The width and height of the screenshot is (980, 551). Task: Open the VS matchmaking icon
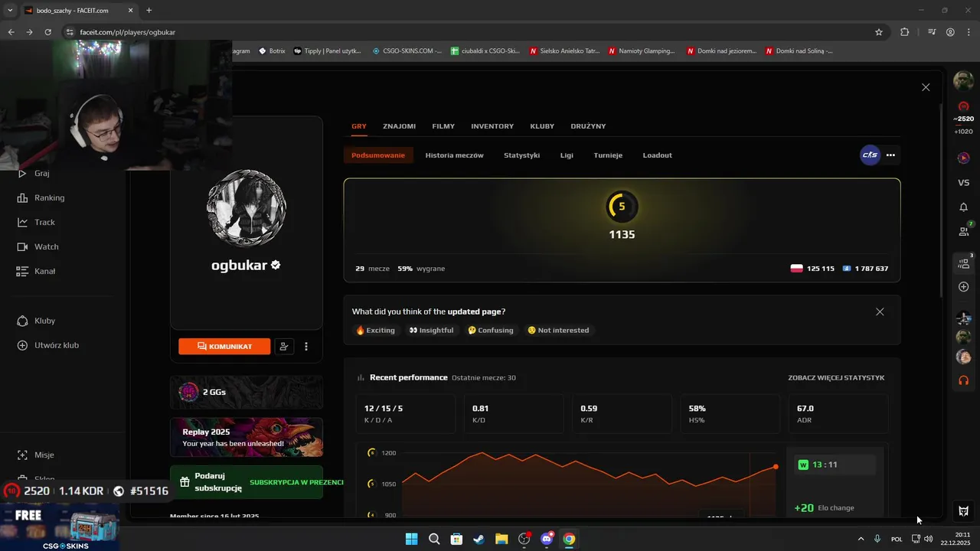click(964, 183)
